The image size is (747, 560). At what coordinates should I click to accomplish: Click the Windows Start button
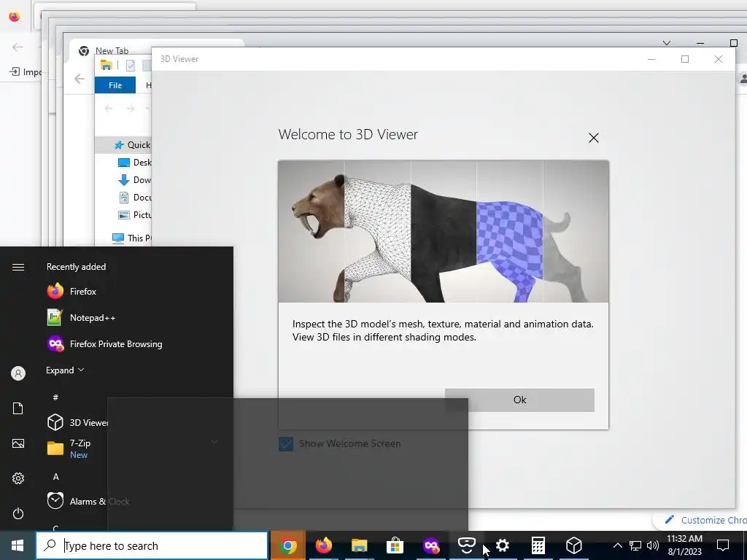click(18, 545)
